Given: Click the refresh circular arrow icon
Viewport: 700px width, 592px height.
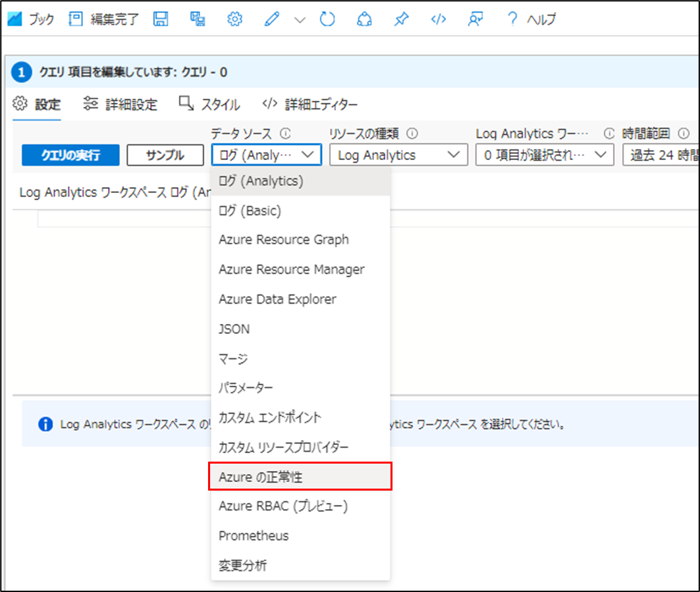Looking at the screenshot, I should pyautogui.click(x=327, y=19).
